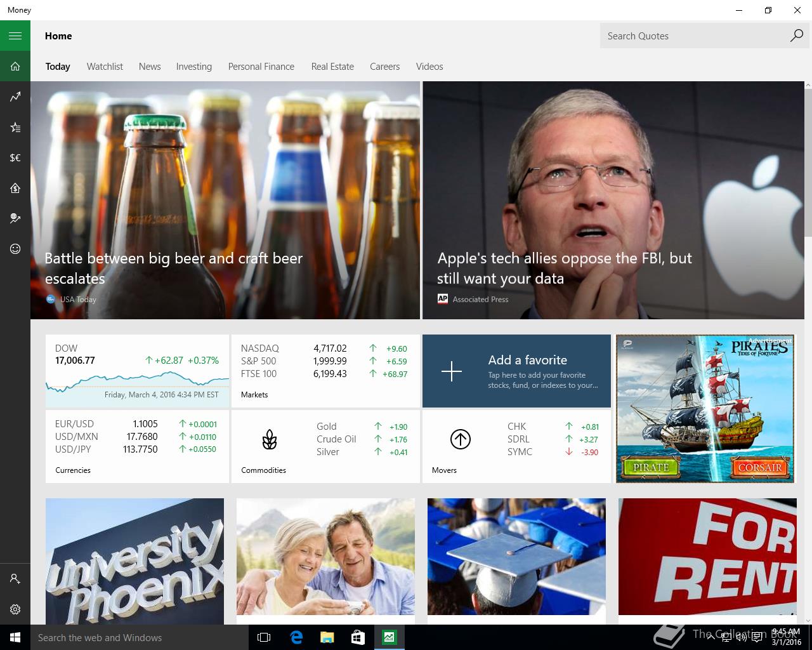Open the hamburger navigation menu
The width and height of the screenshot is (812, 650).
click(x=15, y=36)
